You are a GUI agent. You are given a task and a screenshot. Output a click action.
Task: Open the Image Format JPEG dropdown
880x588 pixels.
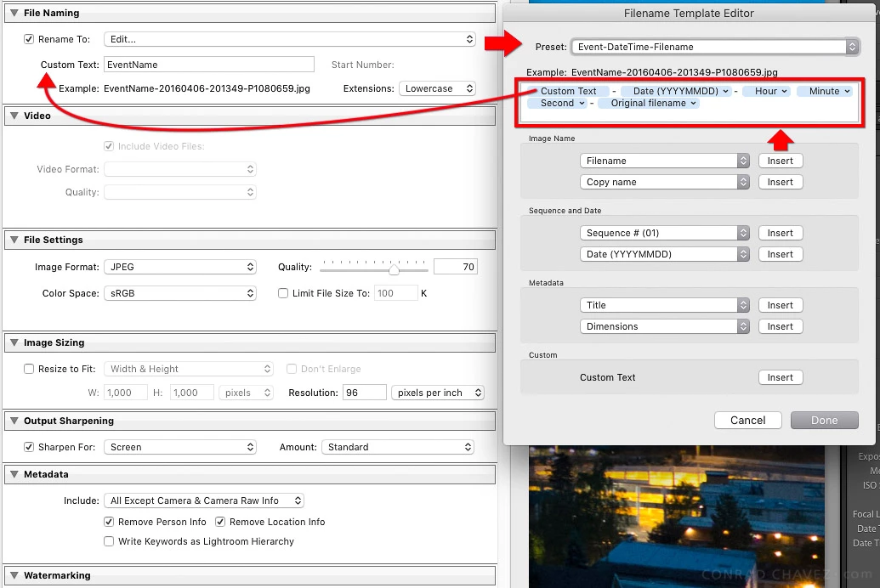tap(180, 267)
